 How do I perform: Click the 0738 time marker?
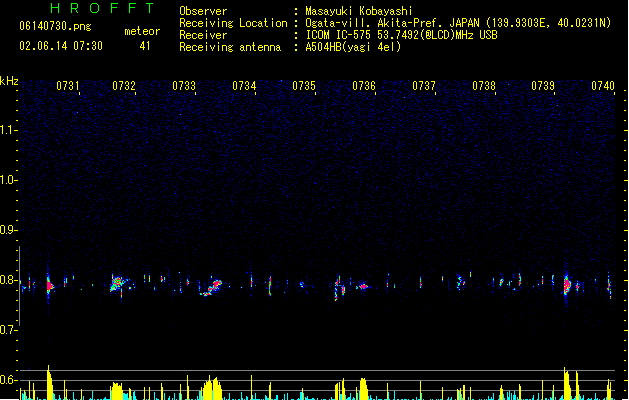tap(484, 86)
